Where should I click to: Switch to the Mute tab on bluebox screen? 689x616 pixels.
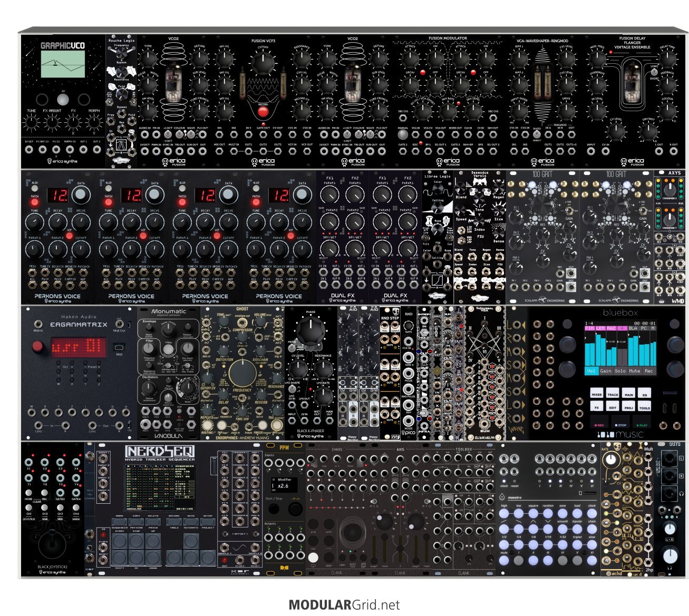[635, 371]
